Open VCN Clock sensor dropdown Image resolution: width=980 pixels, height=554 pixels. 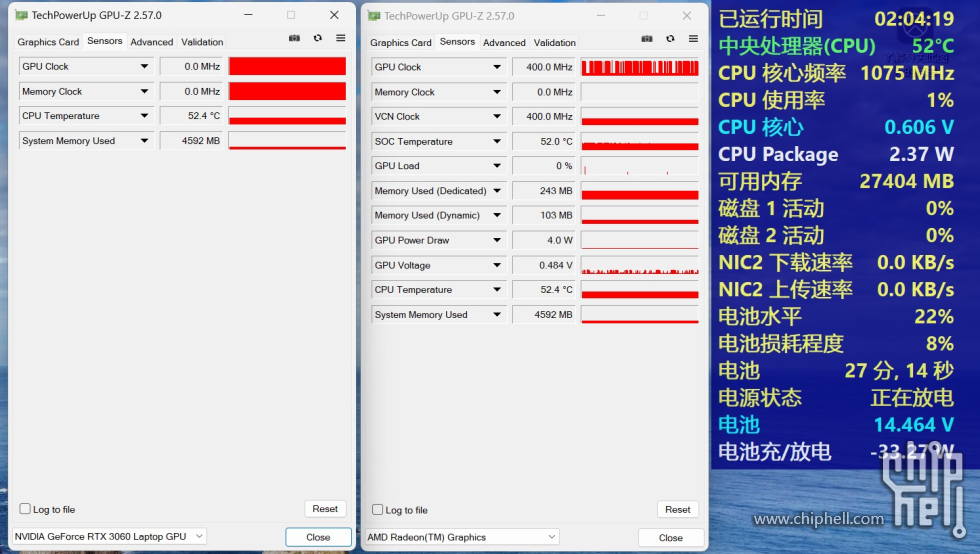coord(497,116)
